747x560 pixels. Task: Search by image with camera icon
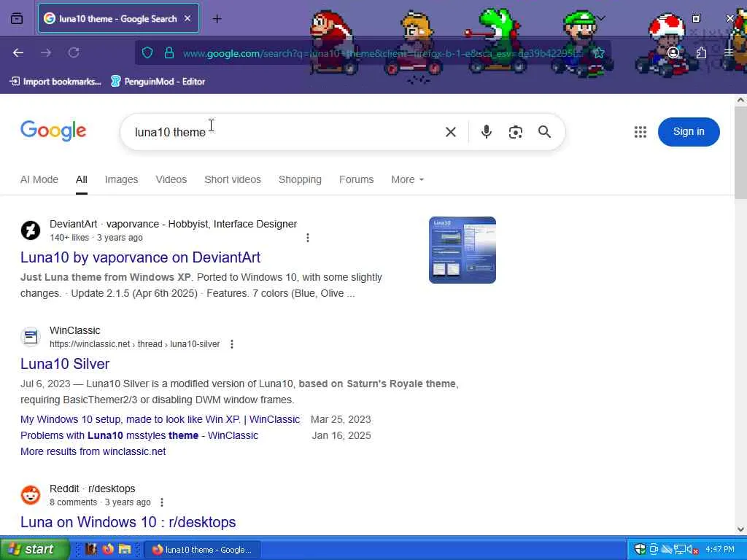(x=516, y=132)
